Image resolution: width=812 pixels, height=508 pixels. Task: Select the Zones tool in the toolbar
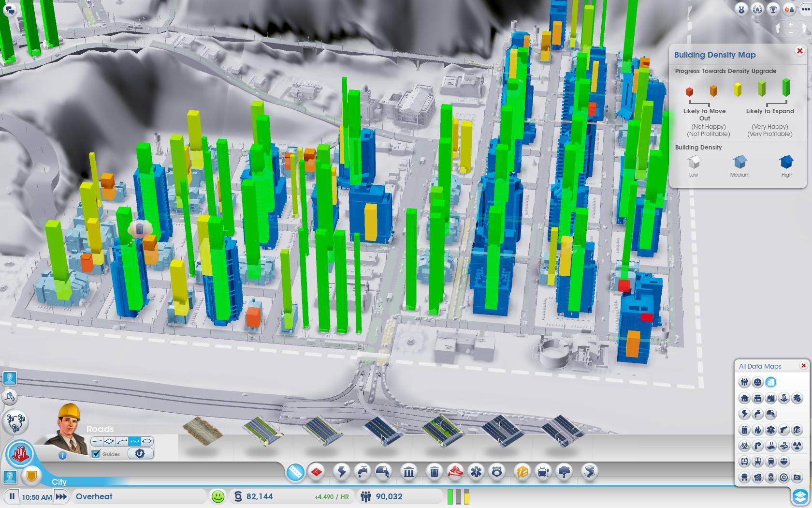[x=317, y=471]
